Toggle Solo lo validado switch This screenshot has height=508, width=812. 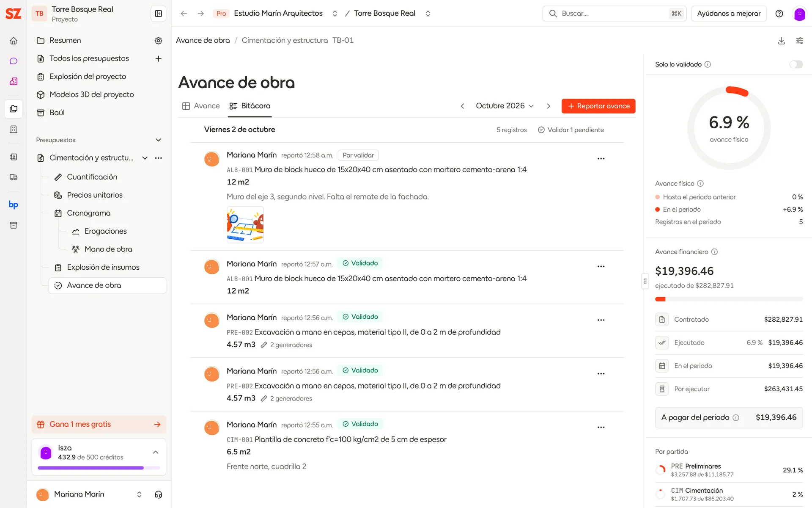796,64
